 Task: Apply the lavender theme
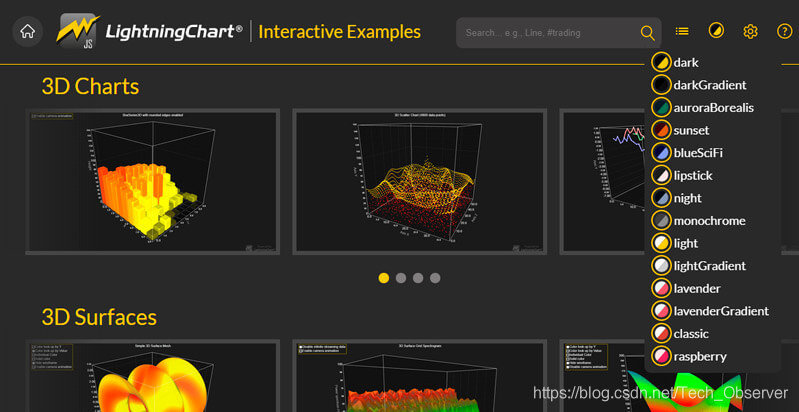[686, 288]
